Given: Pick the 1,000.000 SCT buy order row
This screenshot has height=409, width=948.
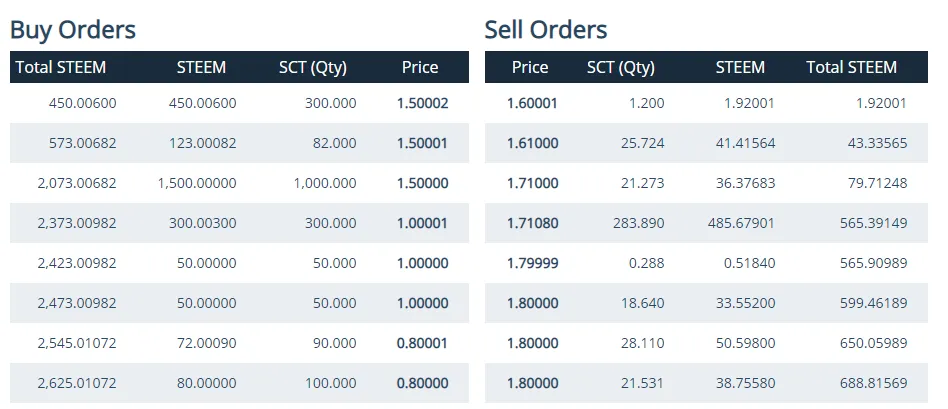Looking at the screenshot, I should click(239, 183).
